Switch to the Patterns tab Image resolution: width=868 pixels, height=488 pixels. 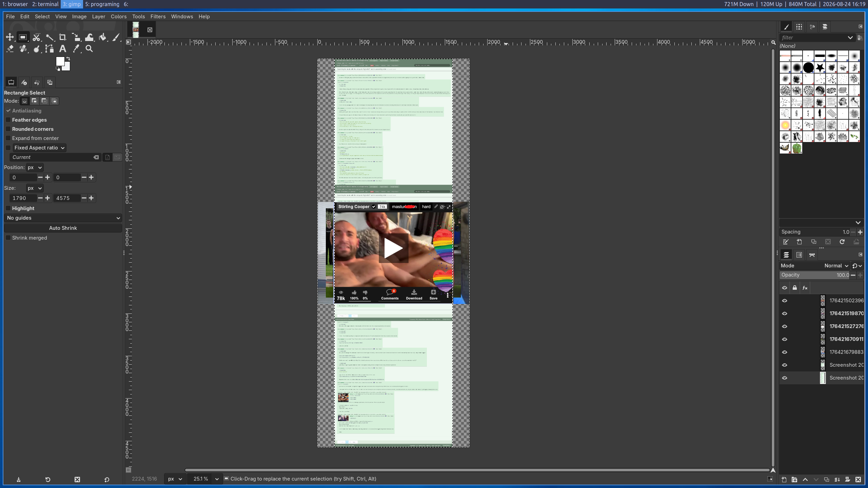point(799,27)
